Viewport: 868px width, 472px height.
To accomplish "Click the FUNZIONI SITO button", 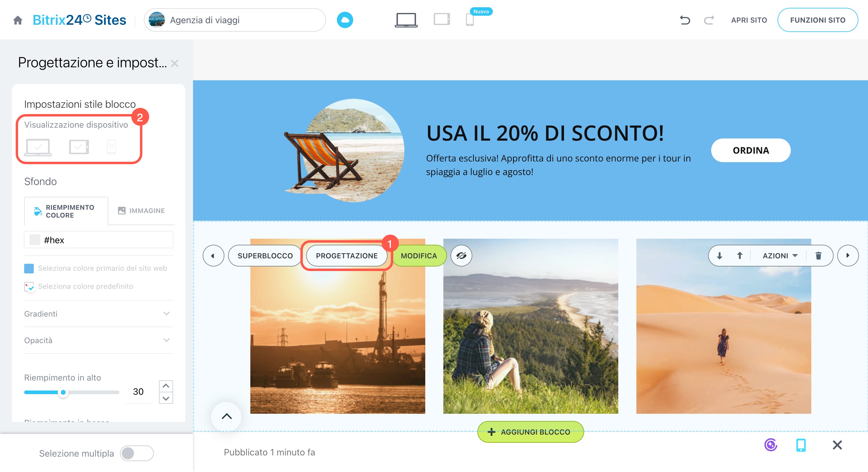I will pyautogui.click(x=817, y=20).
